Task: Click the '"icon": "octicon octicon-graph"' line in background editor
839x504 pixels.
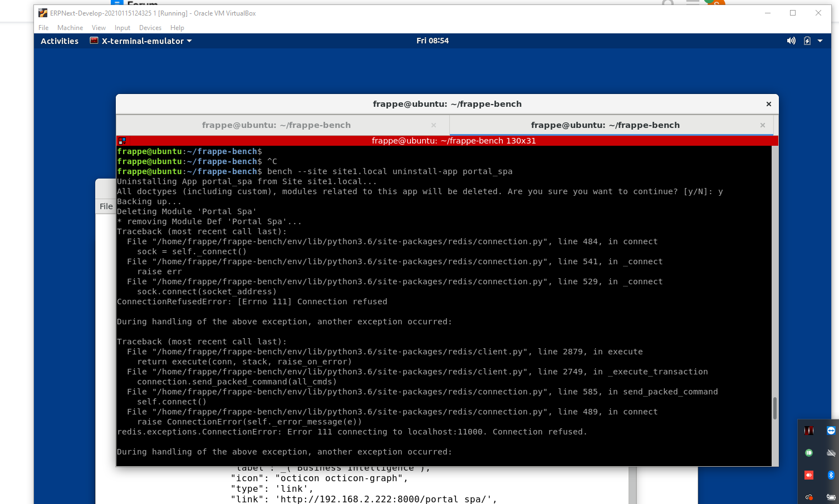Action: pyautogui.click(x=320, y=478)
